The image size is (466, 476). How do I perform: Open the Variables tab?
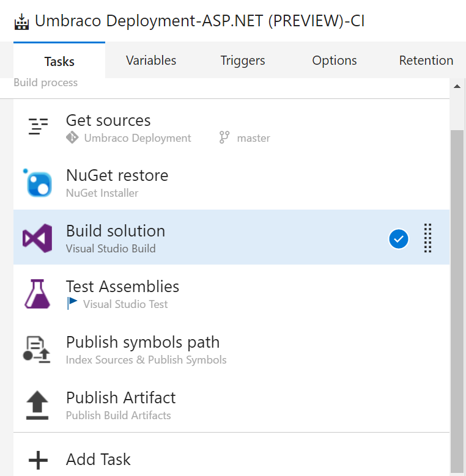151,60
